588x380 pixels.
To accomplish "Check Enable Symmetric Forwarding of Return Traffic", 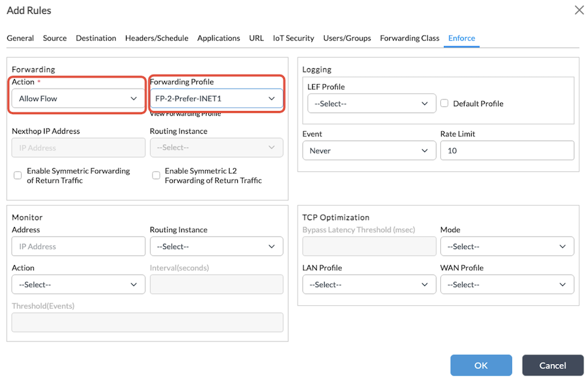I will coord(17,175).
